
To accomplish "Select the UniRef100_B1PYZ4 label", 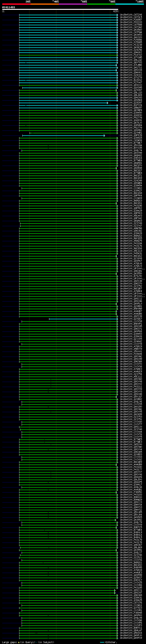I will [x=131, y=105].
